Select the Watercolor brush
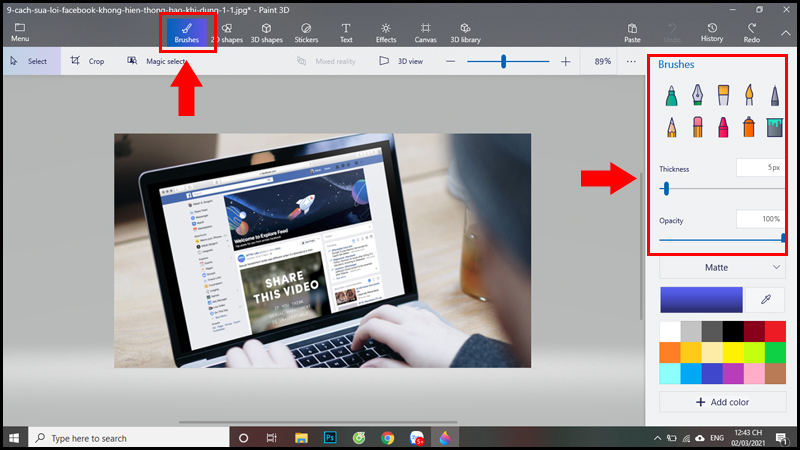 coord(749,95)
